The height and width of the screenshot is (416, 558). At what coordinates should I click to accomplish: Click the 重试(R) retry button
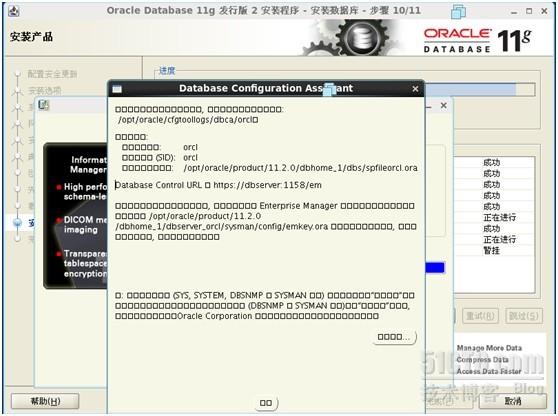point(480,316)
